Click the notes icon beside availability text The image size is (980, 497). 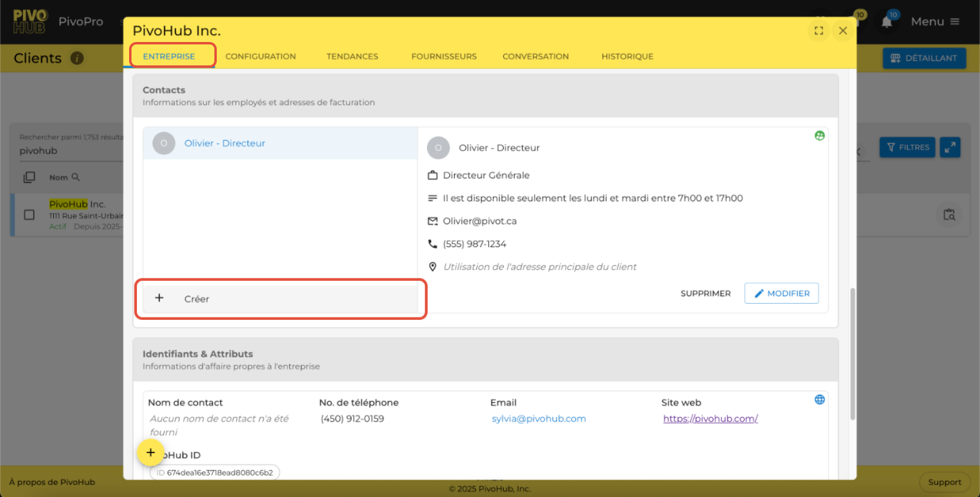(x=432, y=198)
